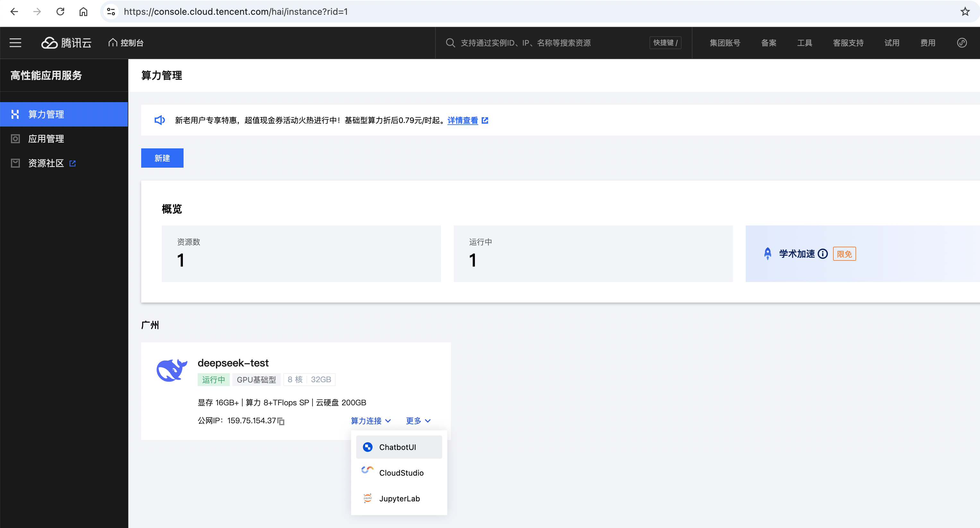Viewport: 980px width, 528px height.
Task: Click the 运行中 overview card
Action: click(593, 253)
